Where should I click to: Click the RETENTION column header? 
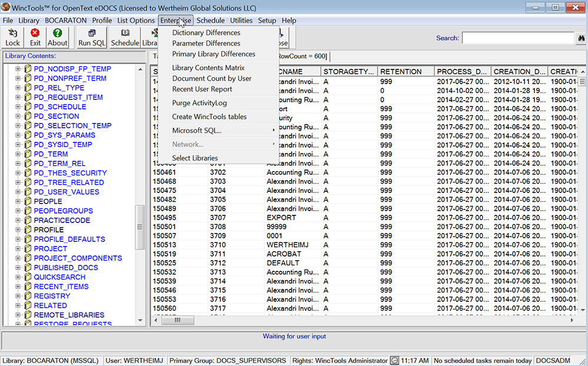406,71
